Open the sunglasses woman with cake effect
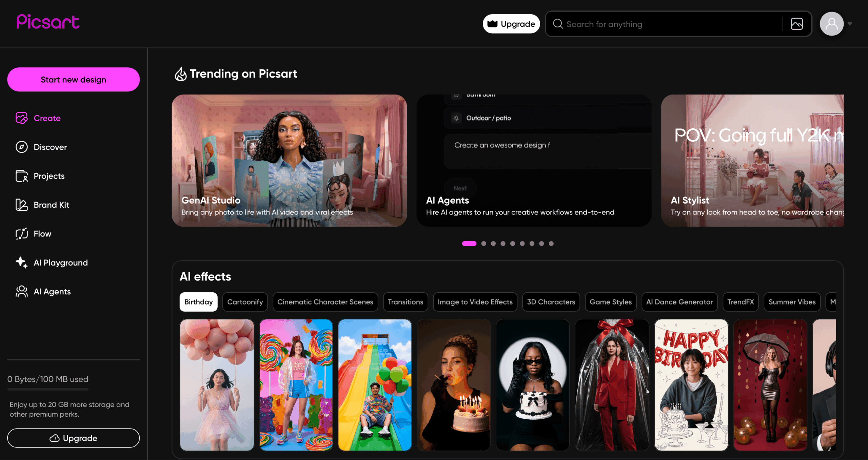The width and height of the screenshot is (868, 460). [533, 385]
